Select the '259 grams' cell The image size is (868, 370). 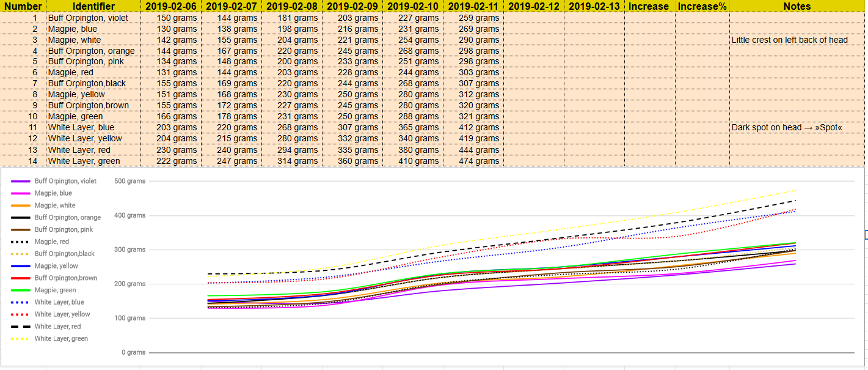point(473,18)
